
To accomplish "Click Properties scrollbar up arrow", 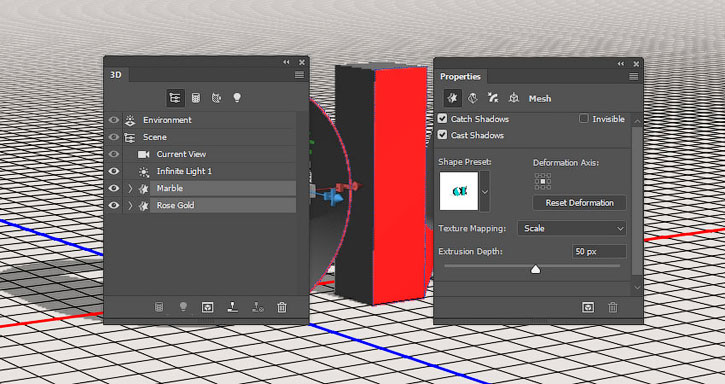I will pos(637,121).
